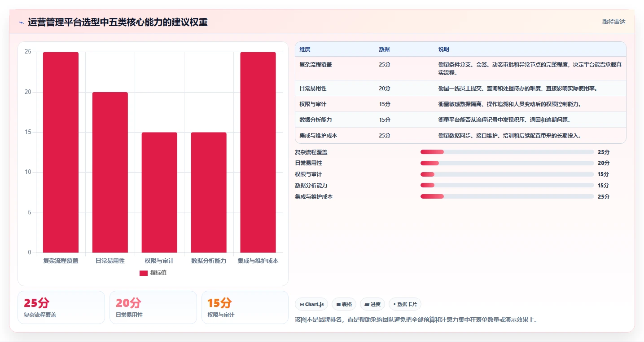The width and height of the screenshot is (644, 342).
Task: Click the footnote beginning 该图不是品牌排名
Action: point(416,320)
